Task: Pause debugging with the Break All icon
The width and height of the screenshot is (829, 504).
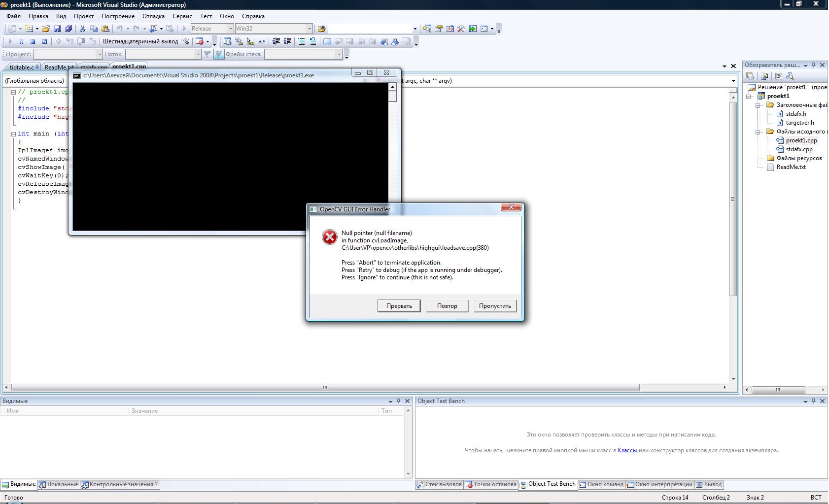Action: pyautogui.click(x=21, y=41)
